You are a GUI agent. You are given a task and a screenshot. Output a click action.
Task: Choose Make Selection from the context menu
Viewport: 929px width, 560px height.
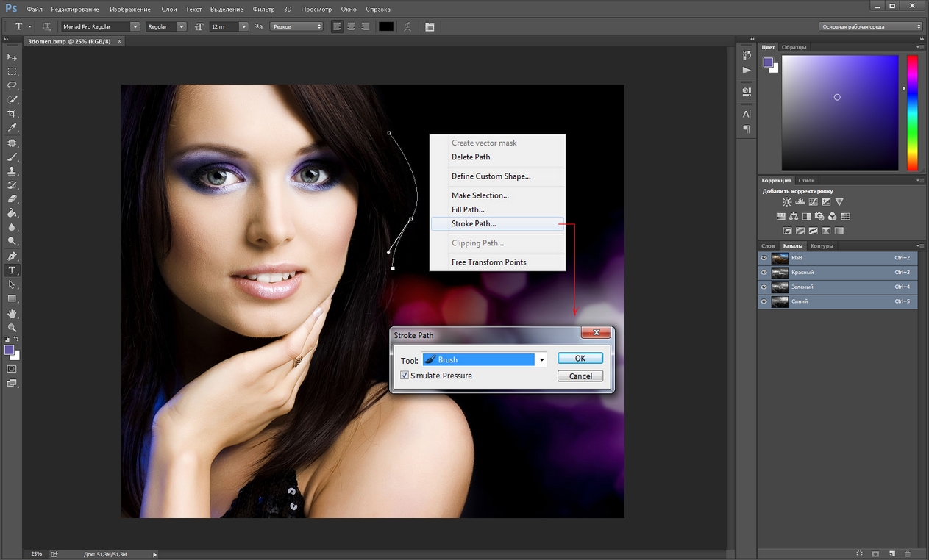point(480,195)
